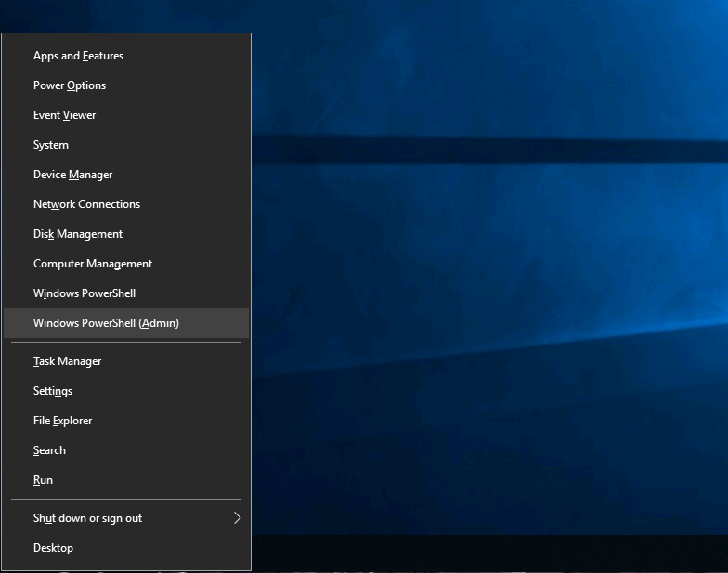Launch Event Viewer

point(126,115)
